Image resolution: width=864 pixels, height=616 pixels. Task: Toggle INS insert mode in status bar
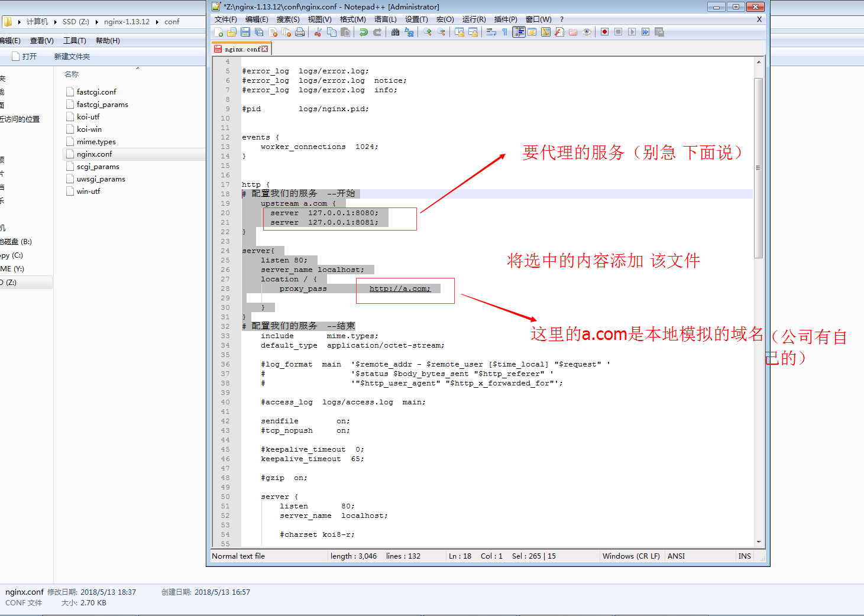coord(745,556)
